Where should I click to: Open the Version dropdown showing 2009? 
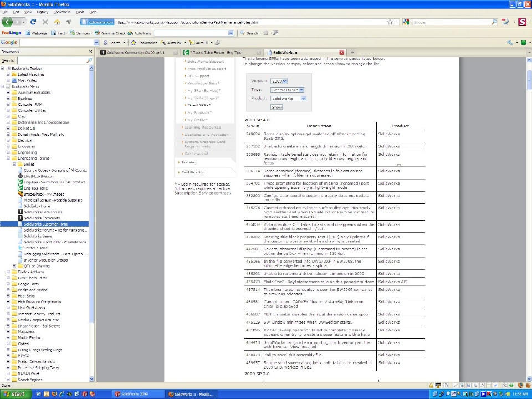[x=279, y=81]
